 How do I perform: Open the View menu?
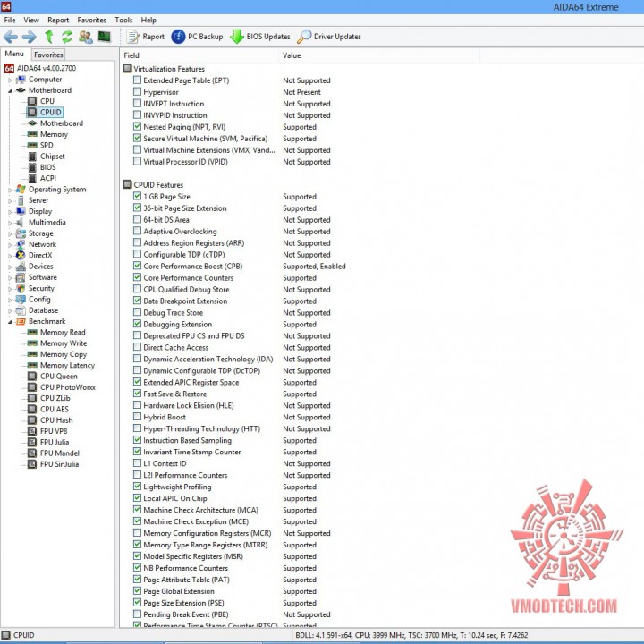[x=31, y=20]
